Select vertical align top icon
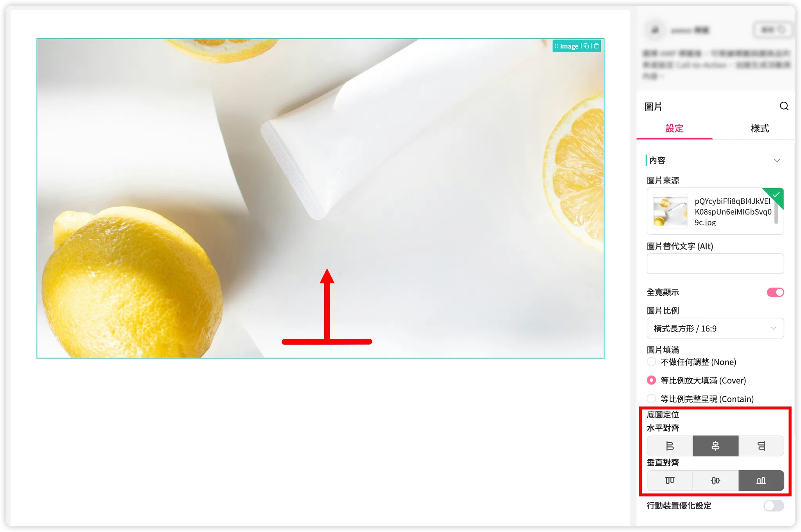The width and height of the screenshot is (801, 532). [x=670, y=480]
